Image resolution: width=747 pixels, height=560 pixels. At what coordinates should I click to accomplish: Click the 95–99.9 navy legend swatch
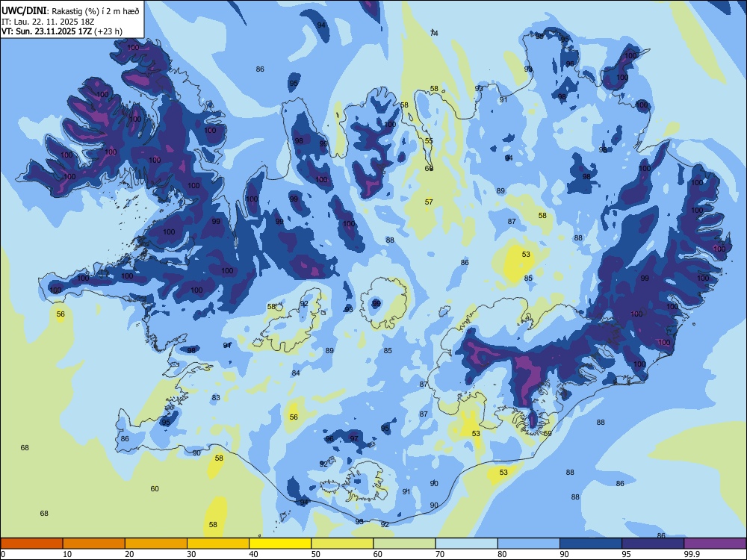tap(653, 544)
